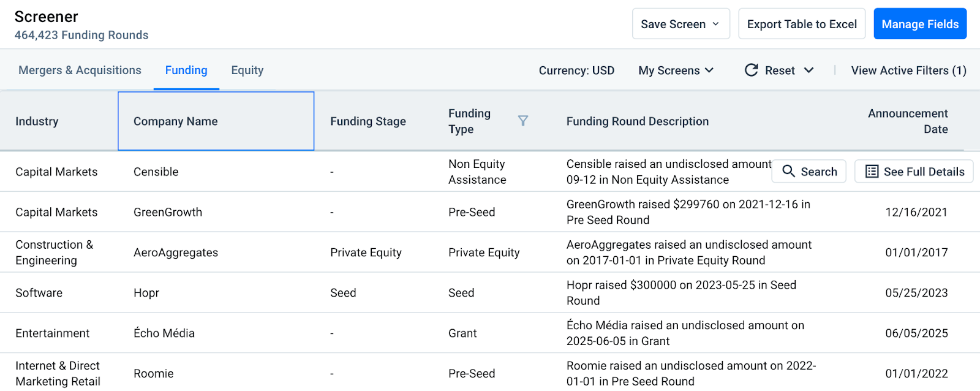Screen dimensions: 980x391
Task: Open the GreenGrowth company row
Action: click(168, 212)
